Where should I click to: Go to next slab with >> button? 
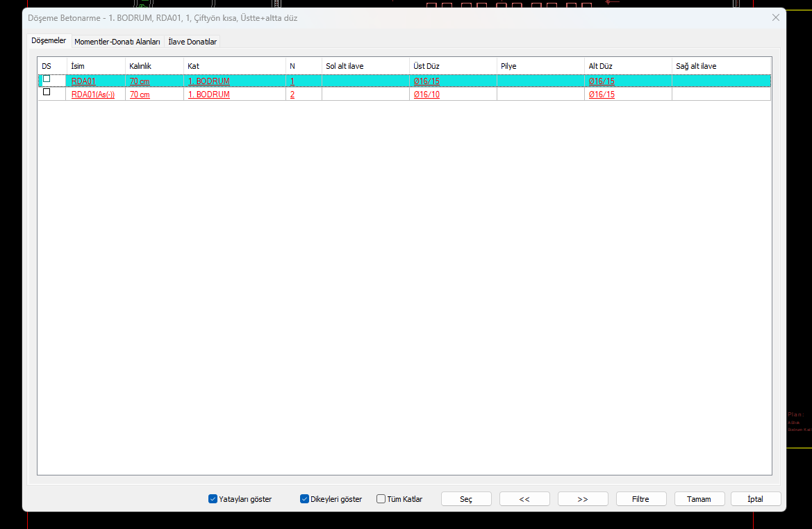point(583,499)
